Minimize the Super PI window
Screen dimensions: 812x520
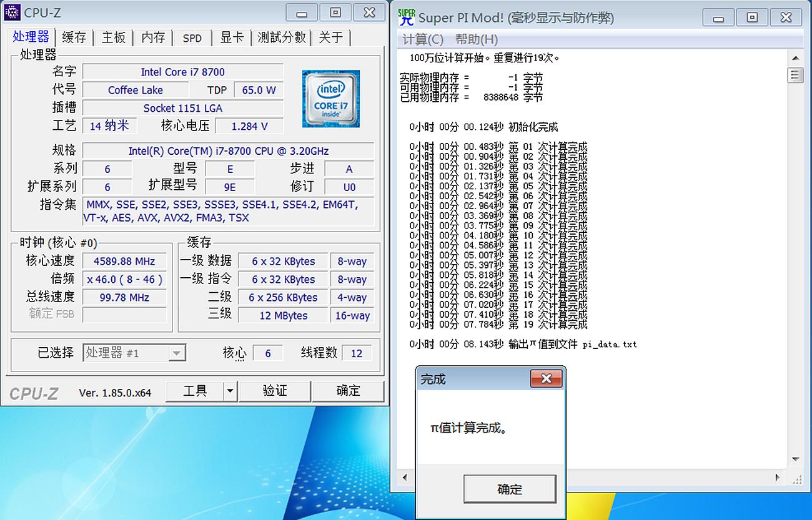[718, 17]
